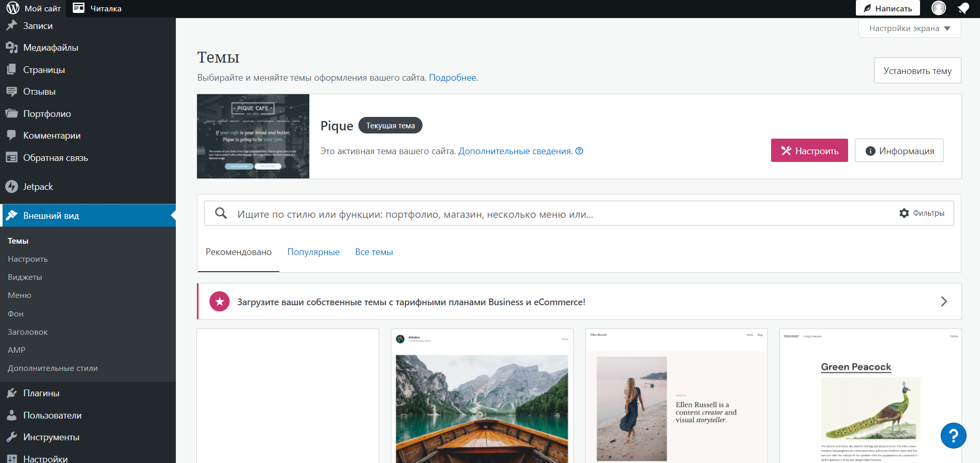The width and height of the screenshot is (980, 463).
Task: Click the Внешний вид paintbrush icon
Action: (x=11, y=216)
